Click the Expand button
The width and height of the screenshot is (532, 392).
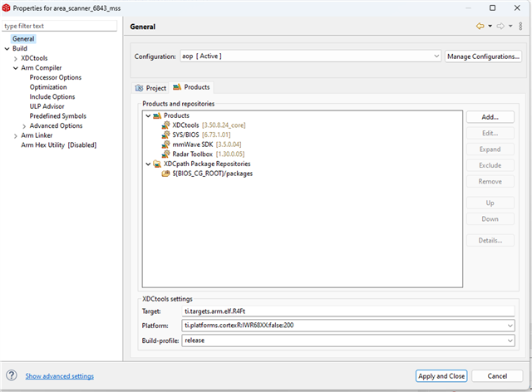pyautogui.click(x=490, y=149)
